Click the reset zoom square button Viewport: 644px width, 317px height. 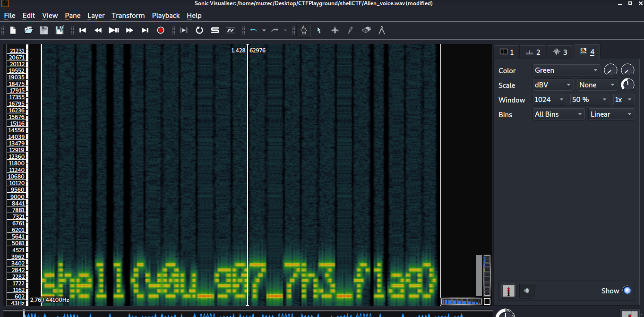click(487, 301)
